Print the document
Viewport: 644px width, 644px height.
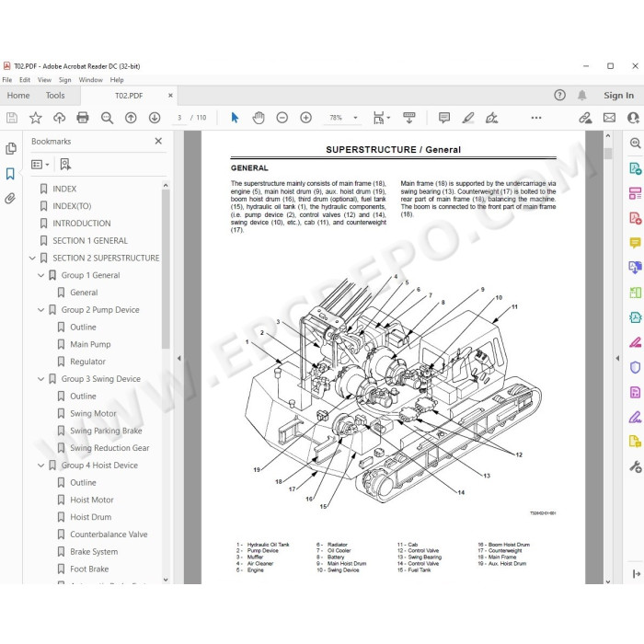(x=83, y=118)
